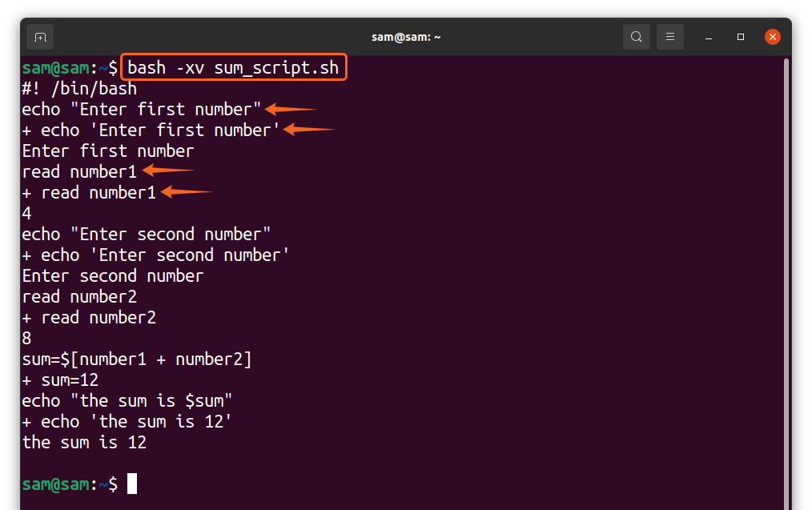Viewport: 812px width, 510px height.
Task: Click the orange arrow beside echo "Enter first number"
Action: pos(291,109)
